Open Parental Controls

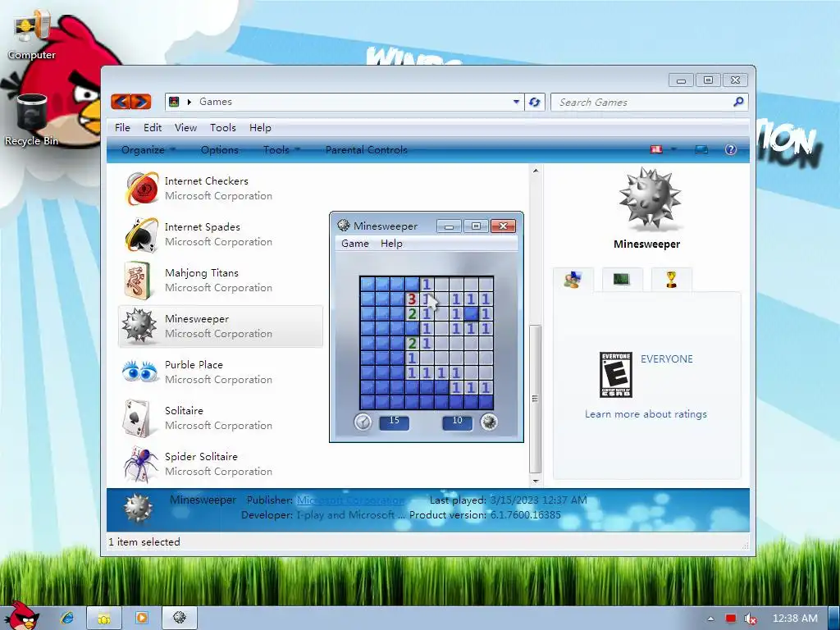coord(367,150)
